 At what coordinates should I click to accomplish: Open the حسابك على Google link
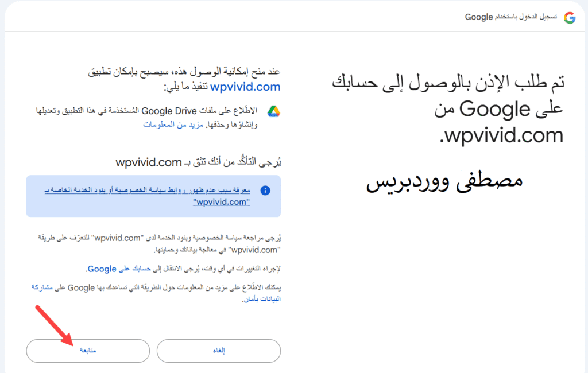(119, 269)
